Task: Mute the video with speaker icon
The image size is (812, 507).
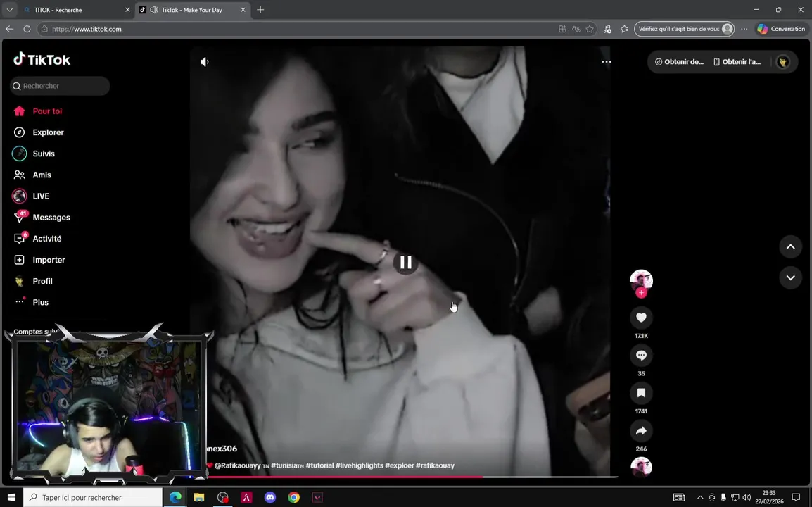Action: [x=205, y=62]
